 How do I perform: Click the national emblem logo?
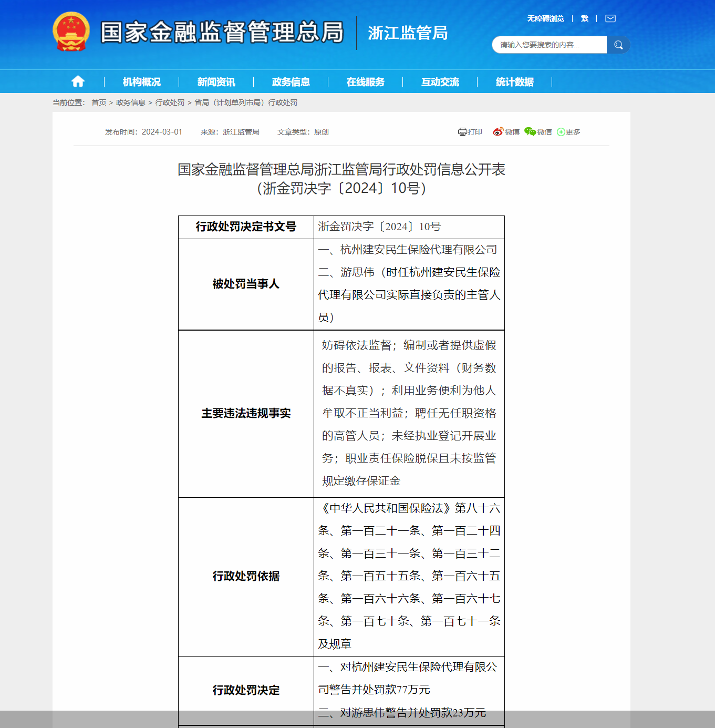tap(71, 32)
